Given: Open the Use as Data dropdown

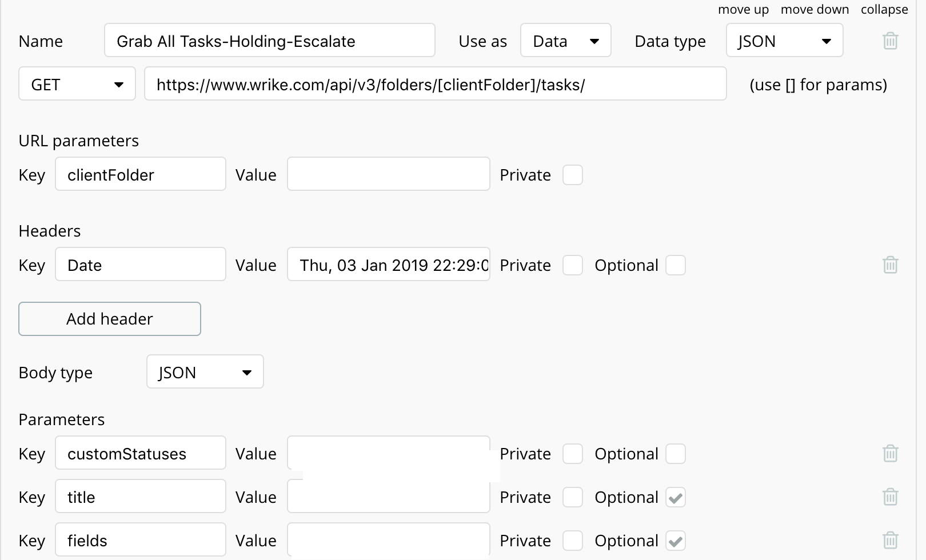Looking at the screenshot, I should pos(565,41).
